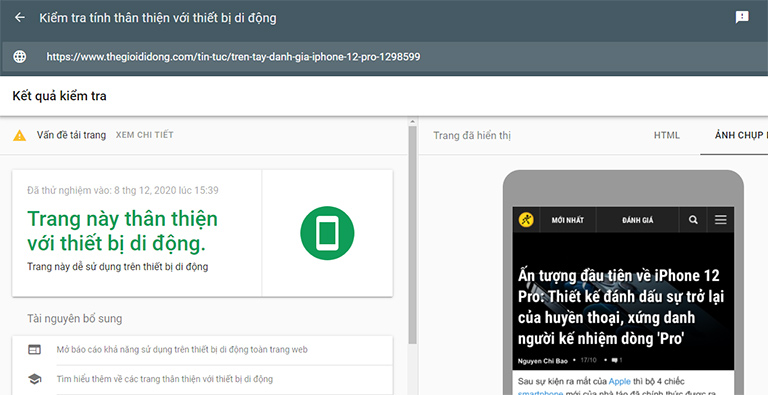This screenshot has width=768, height=395.
Task: Click the yellow running-man site logo
Action: click(526, 220)
